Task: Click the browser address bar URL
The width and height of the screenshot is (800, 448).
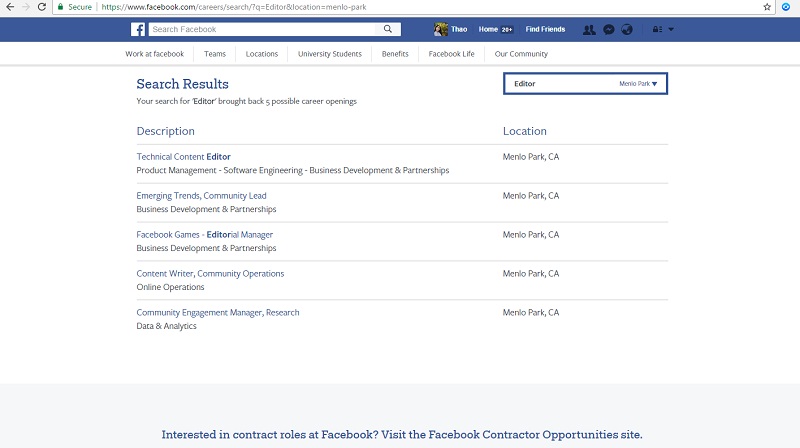Action: (234, 7)
